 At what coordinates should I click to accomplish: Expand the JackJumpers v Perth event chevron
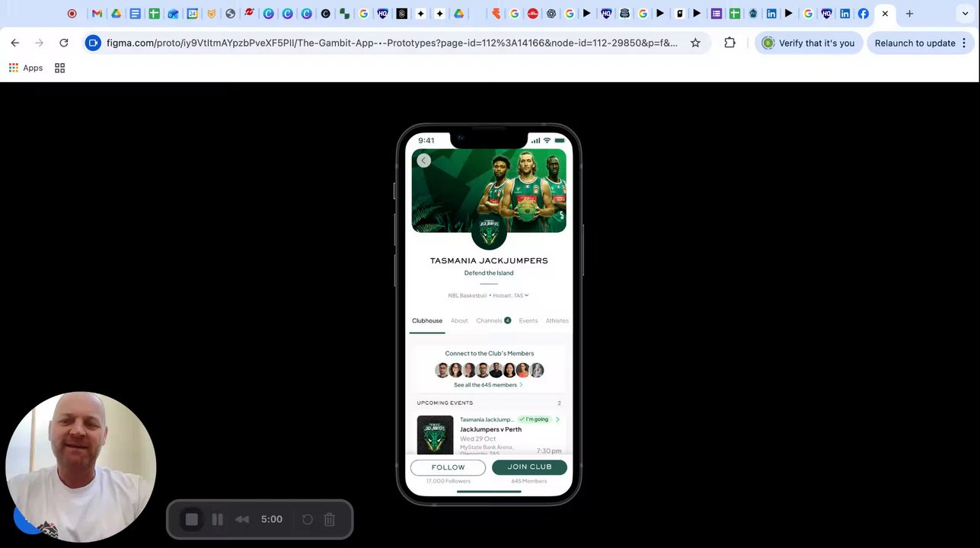(557, 419)
